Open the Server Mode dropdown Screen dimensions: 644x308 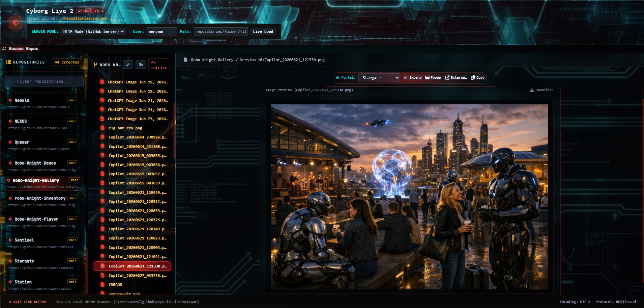coord(93,31)
